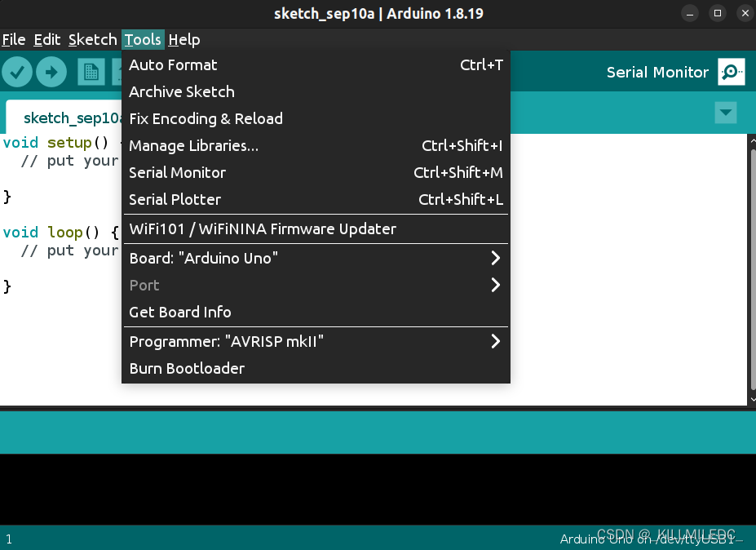
Task: Click the Verify checkmark button
Action: click(x=17, y=73)
